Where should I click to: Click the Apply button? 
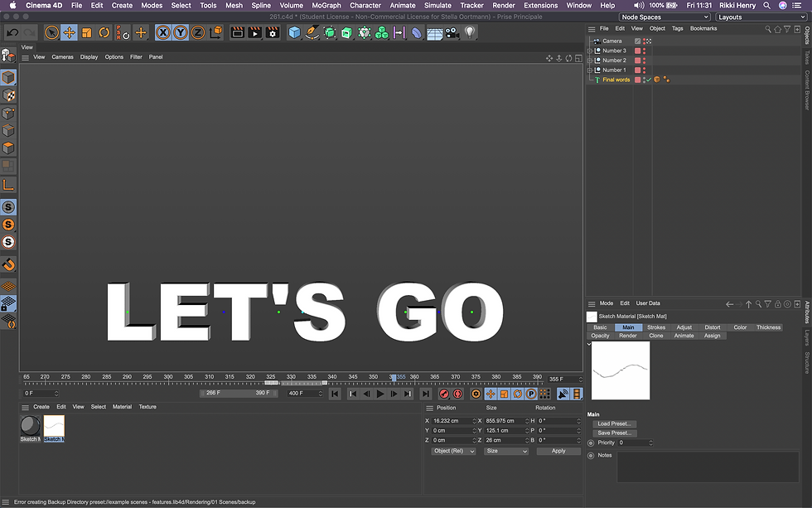(558, 451)
